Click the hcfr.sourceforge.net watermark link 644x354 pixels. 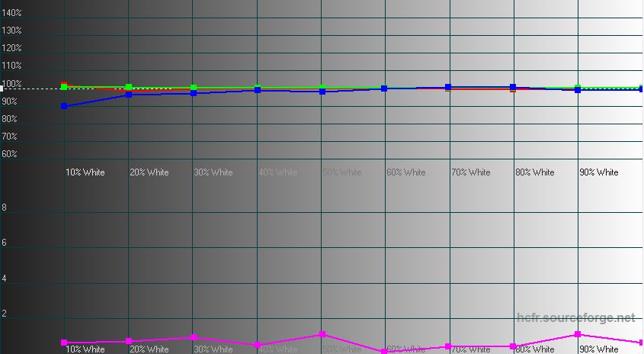click(575, 318)
